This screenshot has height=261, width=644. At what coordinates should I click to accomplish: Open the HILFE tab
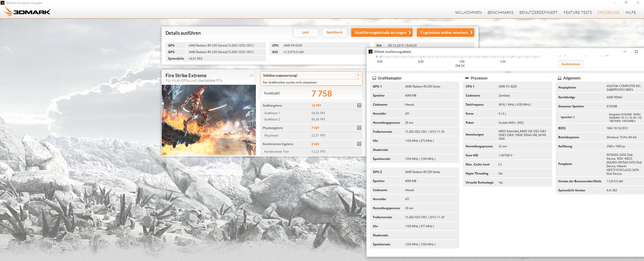click(631, 13)
